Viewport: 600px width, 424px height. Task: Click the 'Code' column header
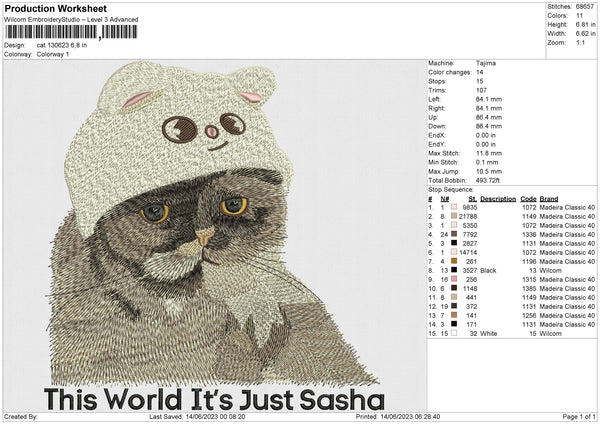[528, 199]
